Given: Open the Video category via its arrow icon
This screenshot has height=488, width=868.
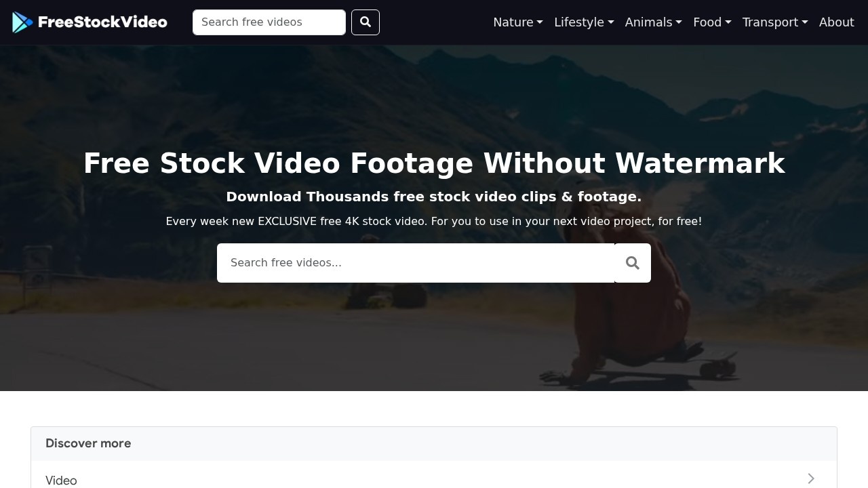Looking at the screenshot, I should (811, 479).
